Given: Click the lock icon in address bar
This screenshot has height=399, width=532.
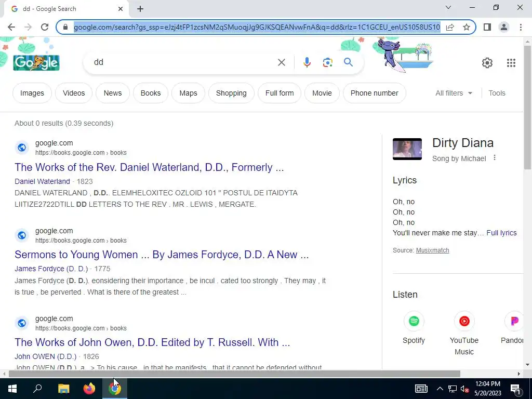Looking at the screenshot, I should coord(66,27).
